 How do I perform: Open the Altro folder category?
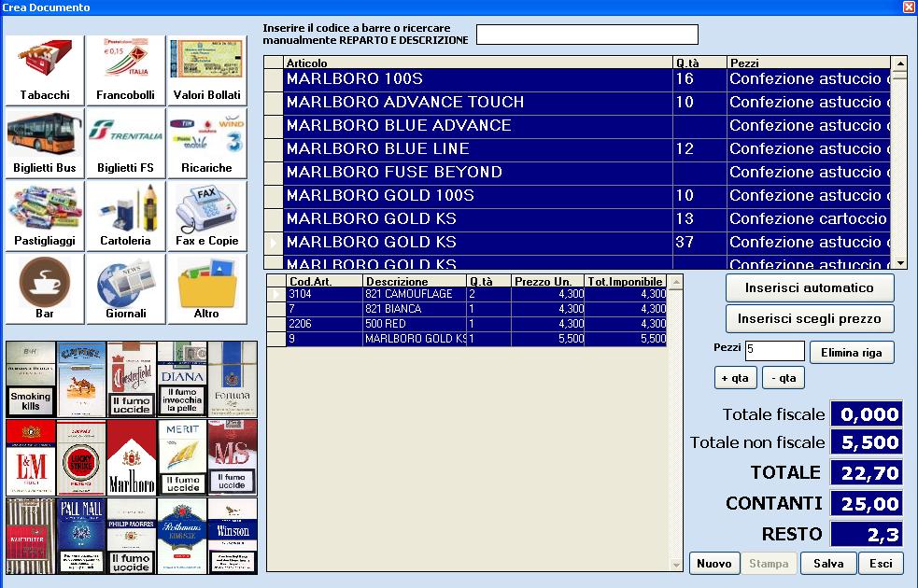[x=206, y=289]
